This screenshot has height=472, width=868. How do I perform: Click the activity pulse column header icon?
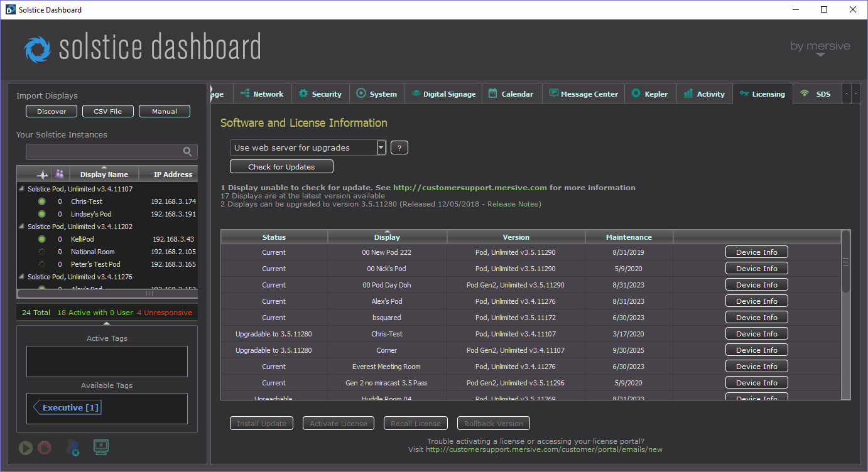tap(42, 174)
